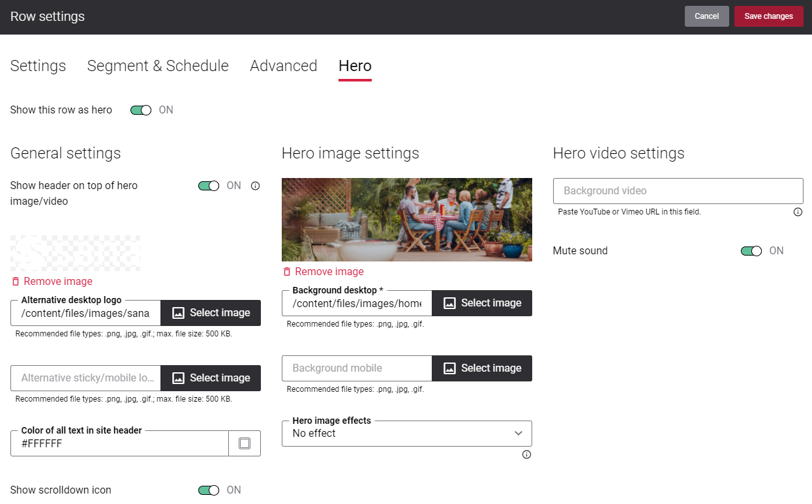
Task: Go to the Advanced tab
Action: (x=284, y=66)
